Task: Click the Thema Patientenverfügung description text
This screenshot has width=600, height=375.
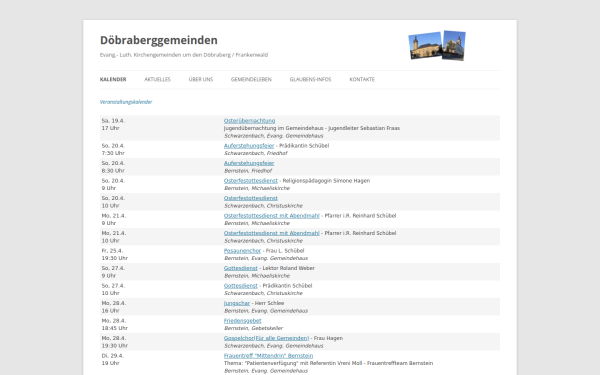Action: pos(328,363)
